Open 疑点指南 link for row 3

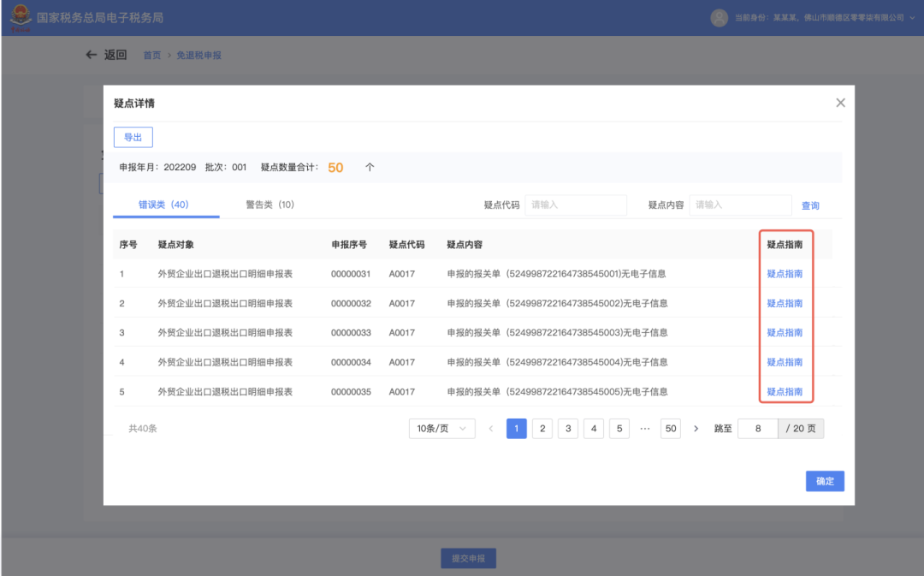[x=785, y=333]
